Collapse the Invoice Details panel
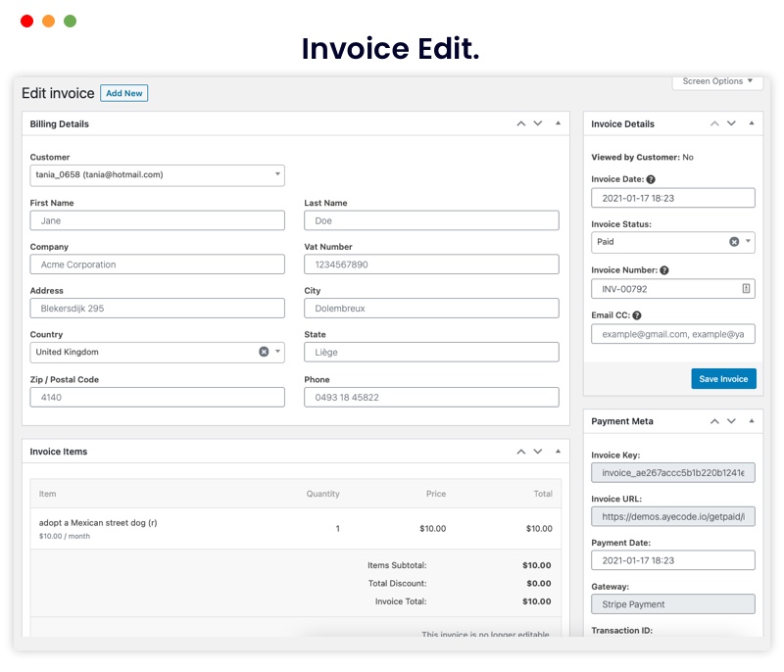784x672 pixels. (x=752, y=123)
